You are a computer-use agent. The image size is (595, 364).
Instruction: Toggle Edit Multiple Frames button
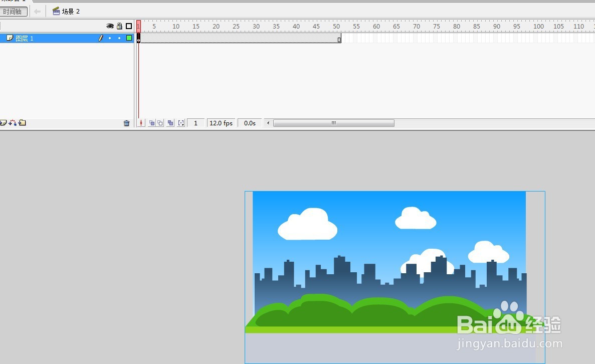[170, 123]
